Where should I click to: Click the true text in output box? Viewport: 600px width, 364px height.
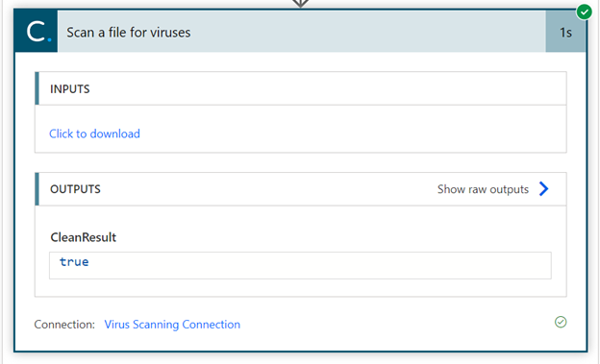coord(74,262)
